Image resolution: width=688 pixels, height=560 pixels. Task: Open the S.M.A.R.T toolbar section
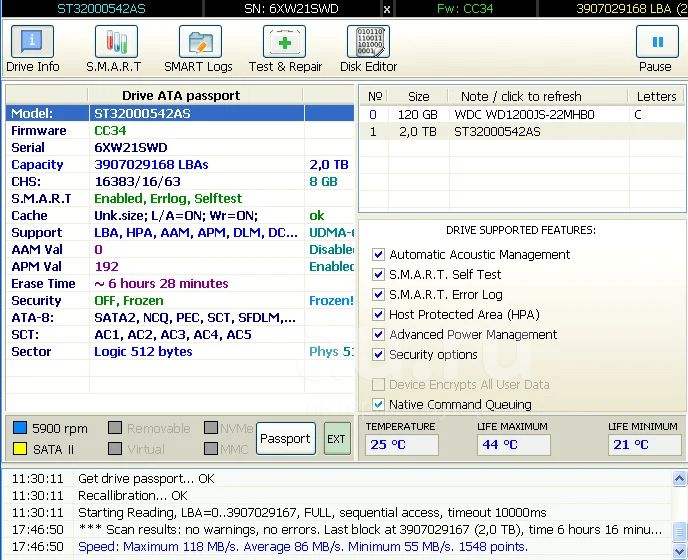click(x=114, y=49)
